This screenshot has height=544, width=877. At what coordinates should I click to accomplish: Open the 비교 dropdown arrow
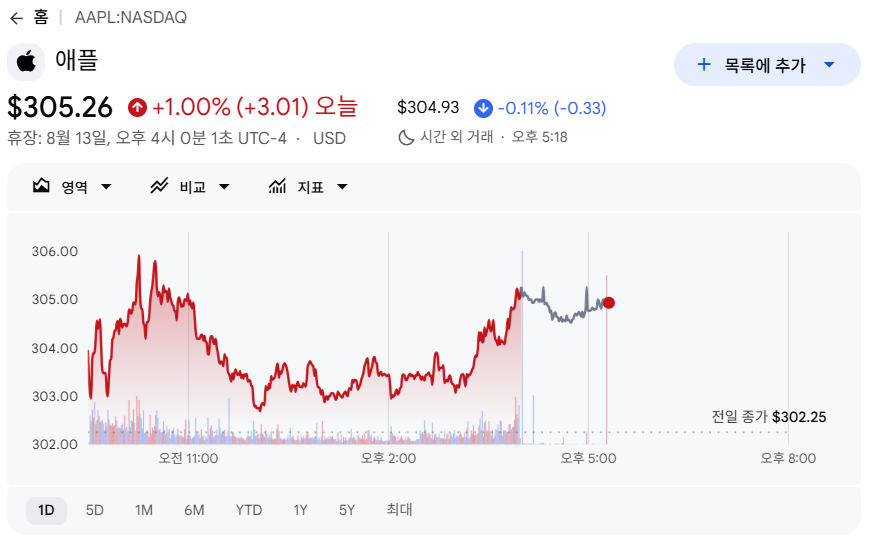[224, 187]
